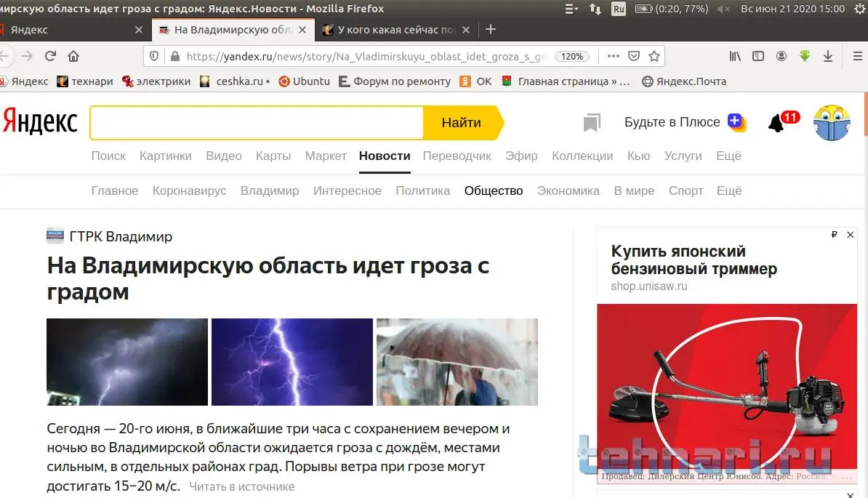Reset the 120% zoom level badge
This screenshot has width=868, height=498.
(x=572, y=56)
